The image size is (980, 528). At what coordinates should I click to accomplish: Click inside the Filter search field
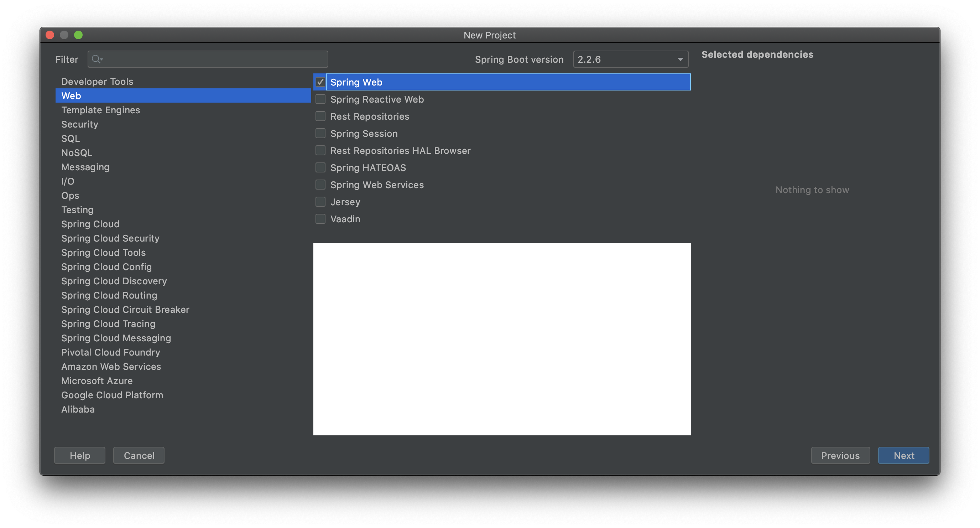tap(213, 59)
